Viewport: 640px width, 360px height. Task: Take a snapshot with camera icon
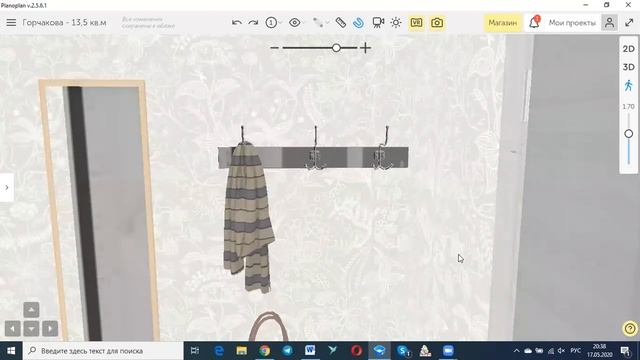437,23
